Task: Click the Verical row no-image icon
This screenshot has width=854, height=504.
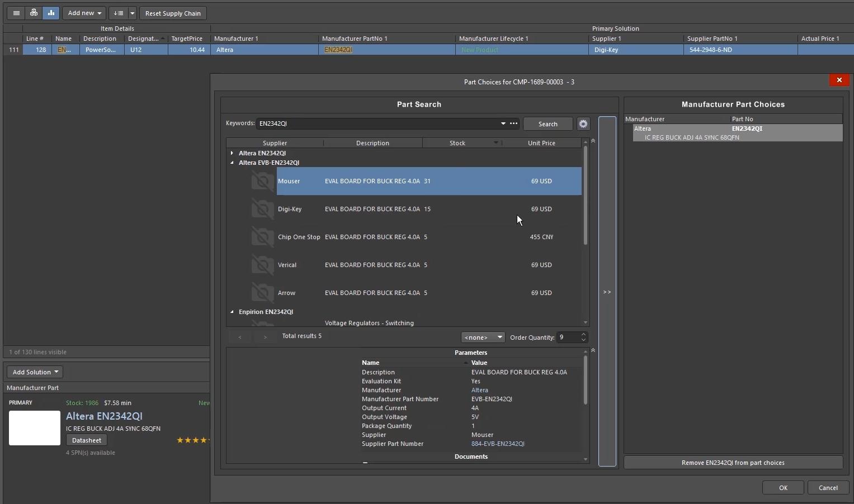Action: coord(262,265)
